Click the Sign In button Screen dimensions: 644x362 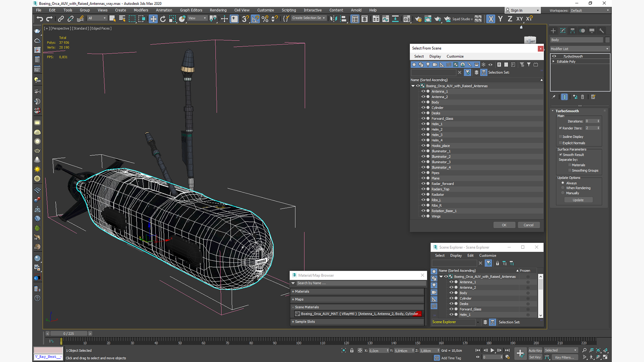tap(523, 10)
